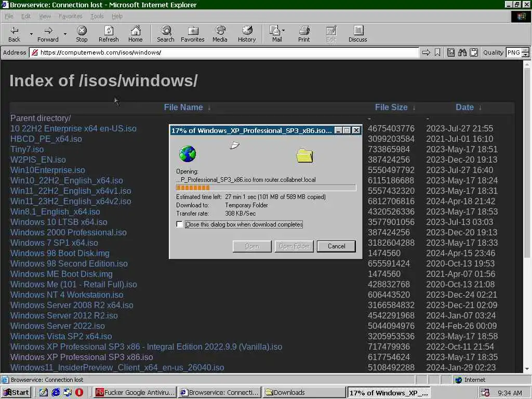Click the system tray icon beside the clock
The height and width of the screenshot is (399, 532).
coord(485,393)
